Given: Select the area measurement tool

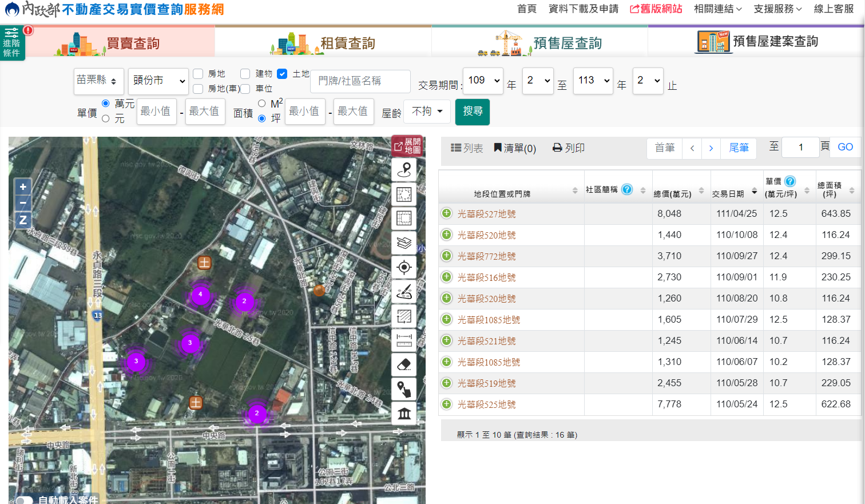Looking at the screenshot, I should [404, 316].
